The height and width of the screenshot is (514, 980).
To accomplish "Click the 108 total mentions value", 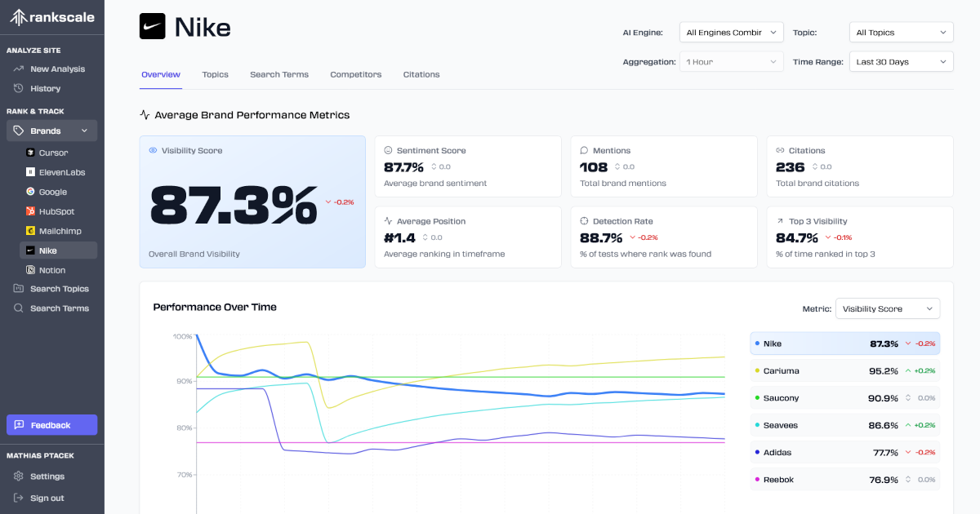I will [594, 167].
